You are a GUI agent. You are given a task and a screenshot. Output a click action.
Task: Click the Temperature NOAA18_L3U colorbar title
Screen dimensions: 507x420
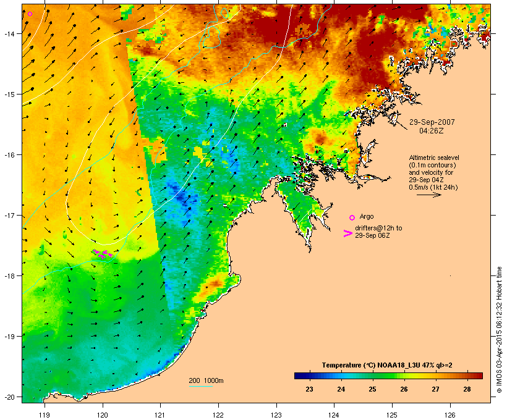[x=387, y=365]
